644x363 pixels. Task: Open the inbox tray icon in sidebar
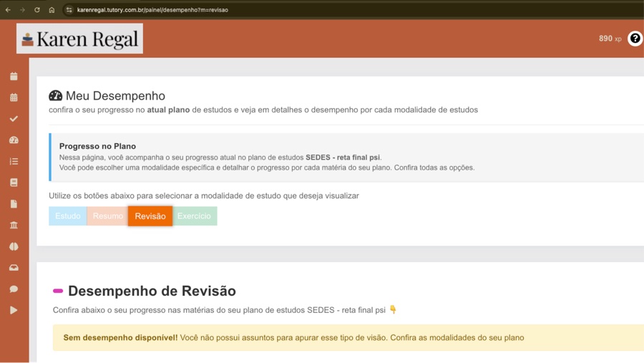pos(14,268)
